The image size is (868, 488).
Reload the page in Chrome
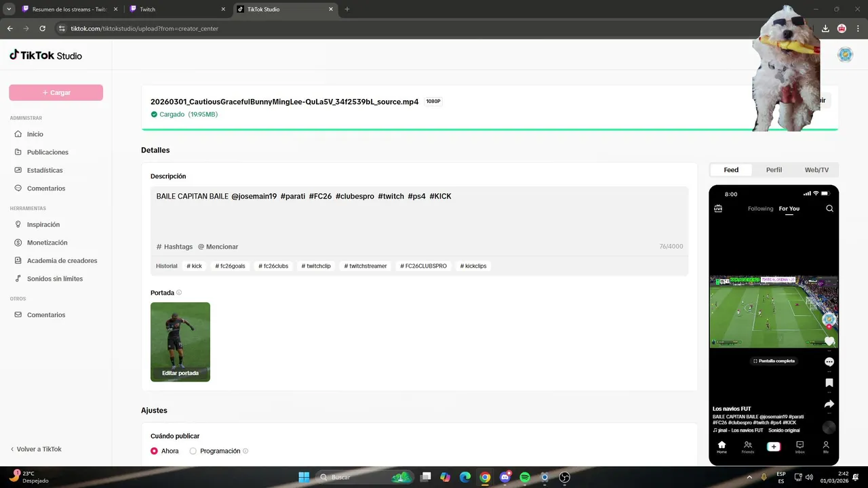[42, 28]
